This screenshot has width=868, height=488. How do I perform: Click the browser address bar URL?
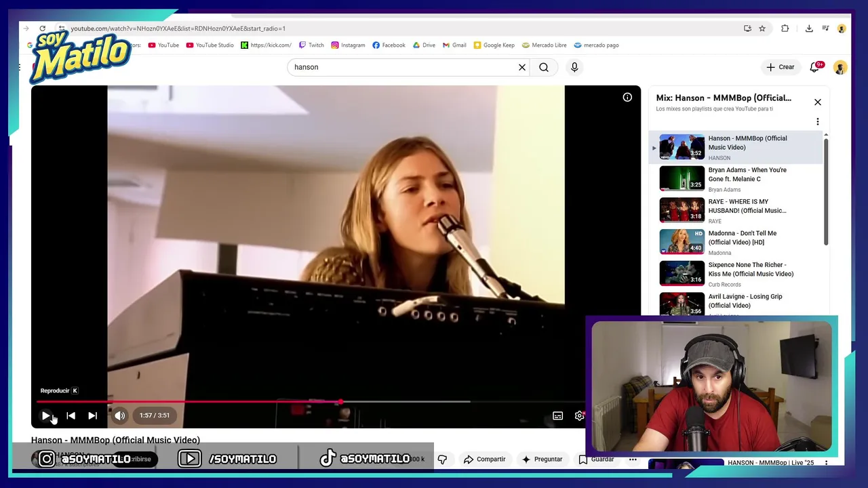(178, 28)
